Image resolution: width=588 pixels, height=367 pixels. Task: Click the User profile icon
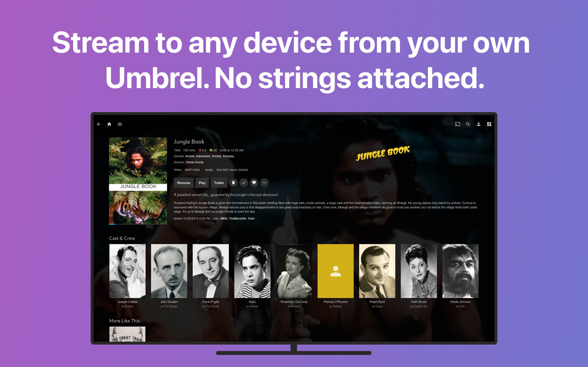(478, 124)
